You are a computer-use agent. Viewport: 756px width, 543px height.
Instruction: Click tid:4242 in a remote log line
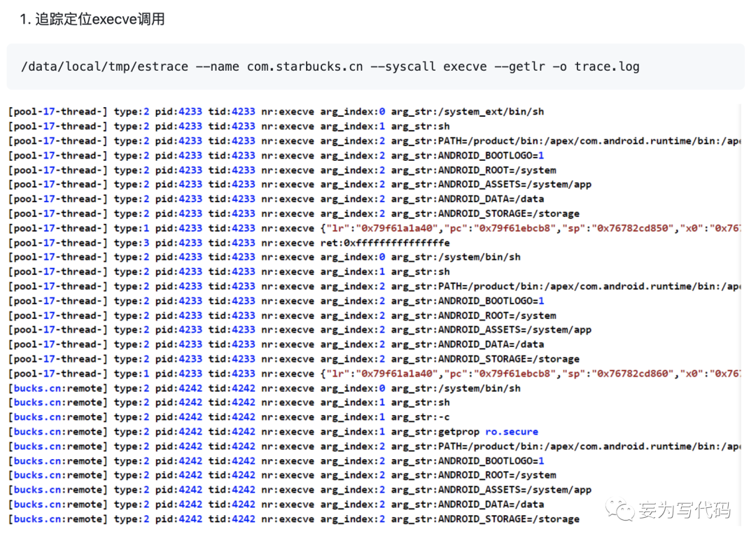coord(232,402)
